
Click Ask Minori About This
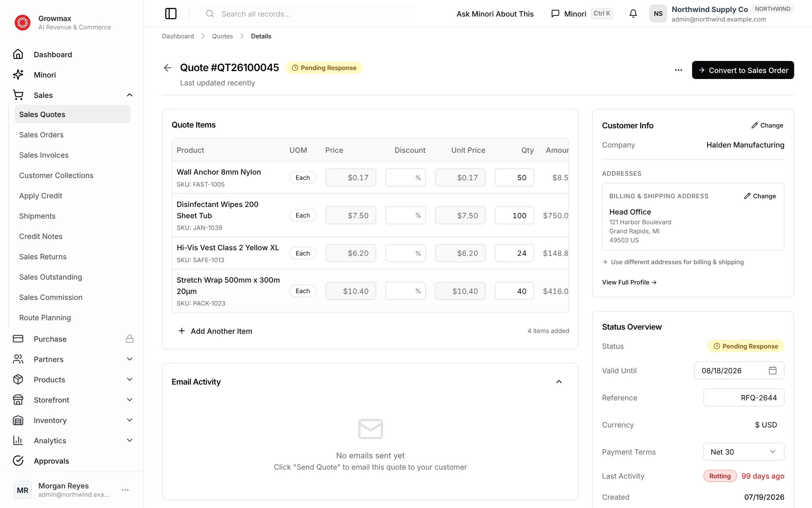[495, 14]
